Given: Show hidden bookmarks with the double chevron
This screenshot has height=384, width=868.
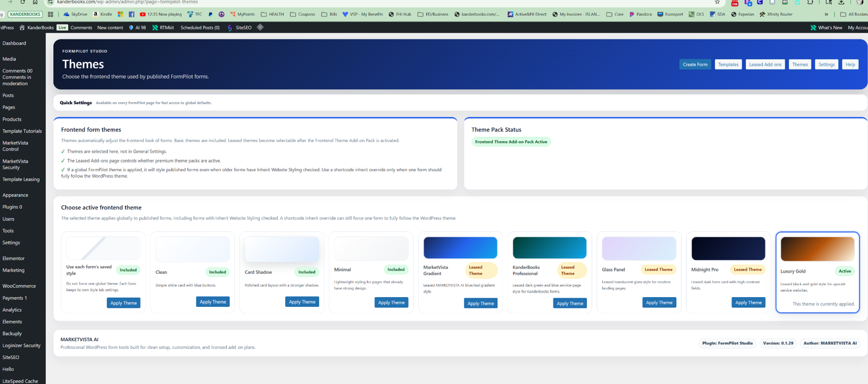Looking at the screenshot, I should 826,14.
